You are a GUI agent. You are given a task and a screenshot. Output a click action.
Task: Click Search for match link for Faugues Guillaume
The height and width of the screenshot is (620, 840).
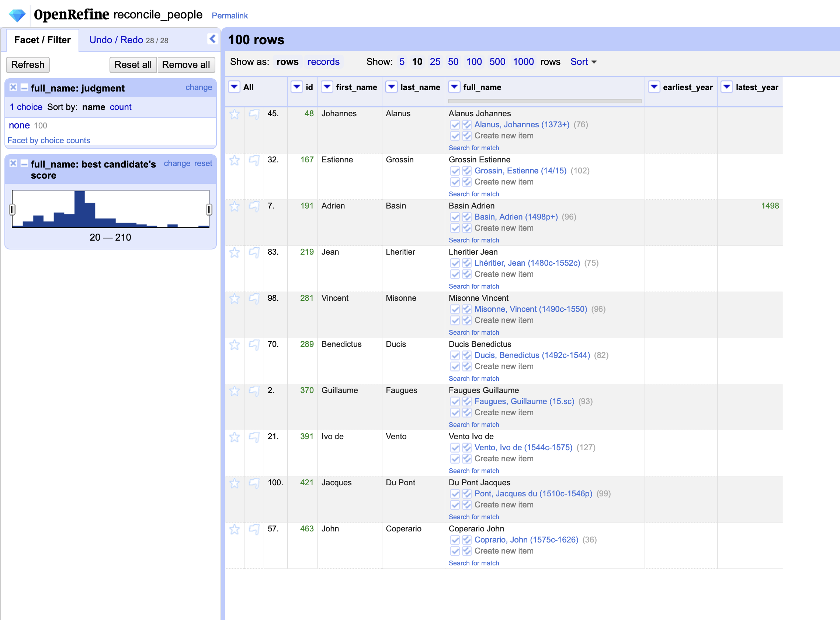[x=475, y=424]
